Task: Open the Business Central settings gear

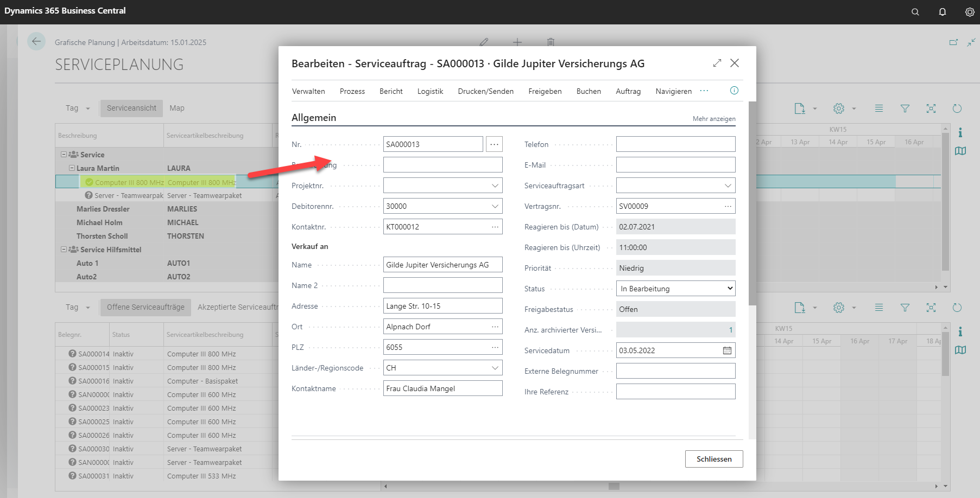Action: click(970, 12)
